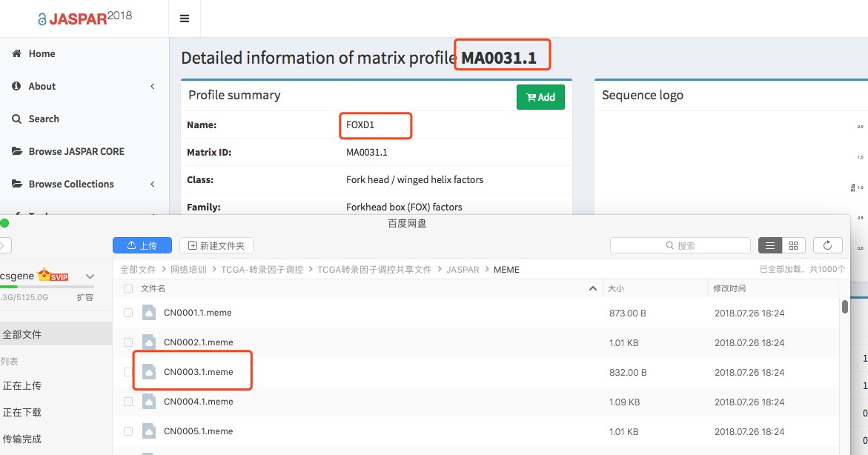868x455 pixels.
Task: Click the file icon of CN0005.1.meme
Action: pyautogui.click(x=149, y=431)
